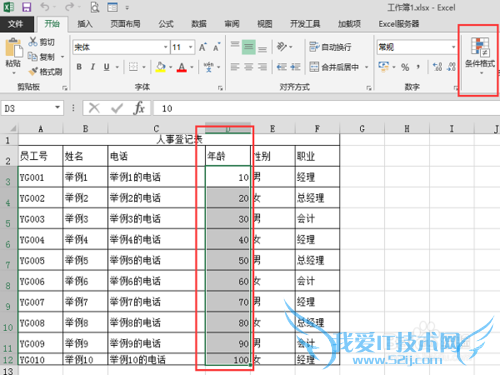Toggle align text right
The width and height of the screenshot is (500, 375).
(262, 67)
